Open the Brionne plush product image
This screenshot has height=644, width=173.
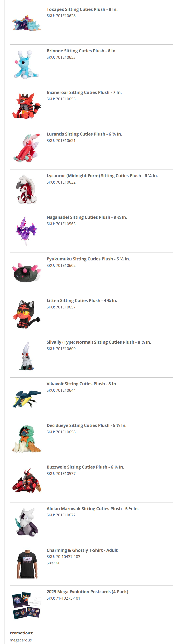[26, 64]
